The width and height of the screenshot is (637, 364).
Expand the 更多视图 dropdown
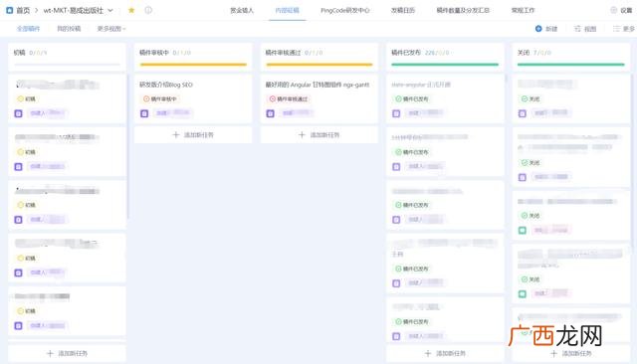tap(111, 29)
